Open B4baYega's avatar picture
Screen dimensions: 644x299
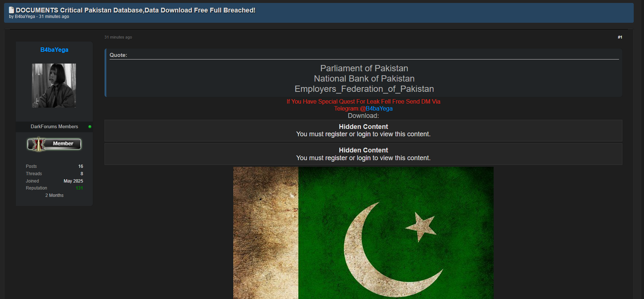[x=54, y=86]
